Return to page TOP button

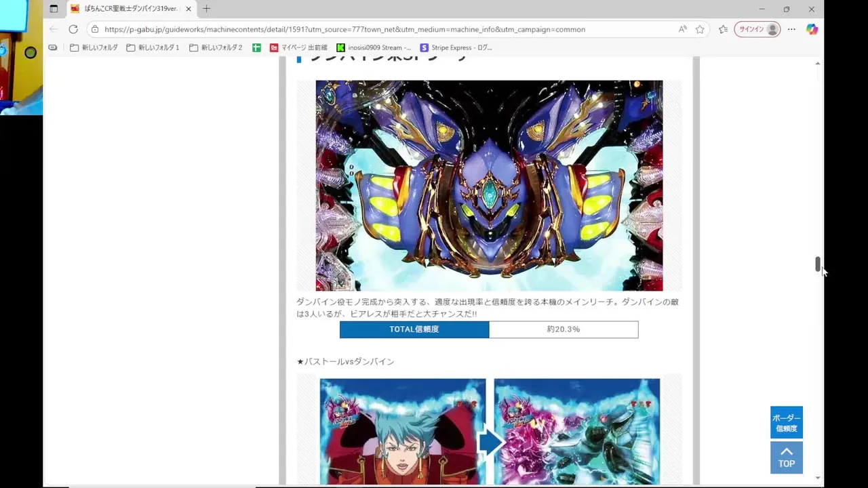tap(787, 457)
